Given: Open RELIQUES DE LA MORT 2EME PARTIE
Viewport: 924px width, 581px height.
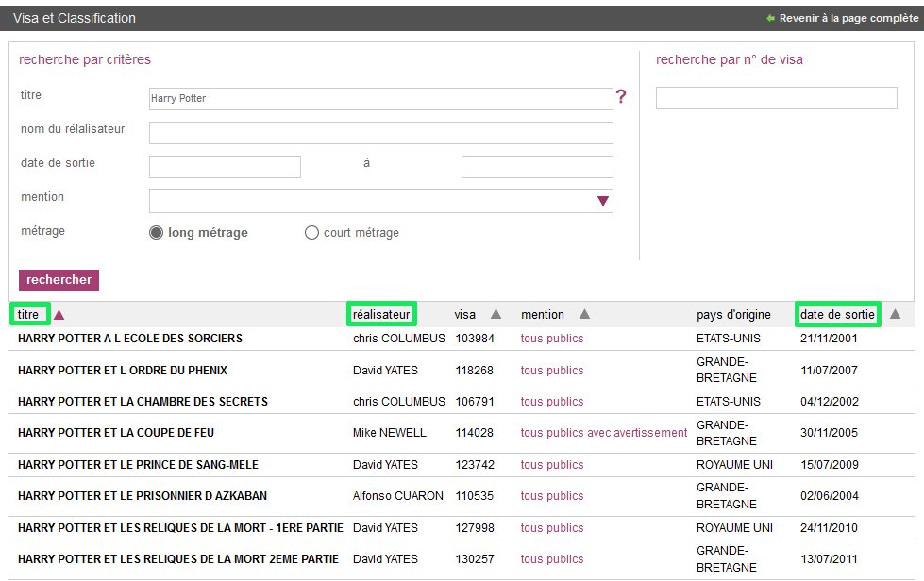Looking at the screenshot, I should [x=178, y=558].
